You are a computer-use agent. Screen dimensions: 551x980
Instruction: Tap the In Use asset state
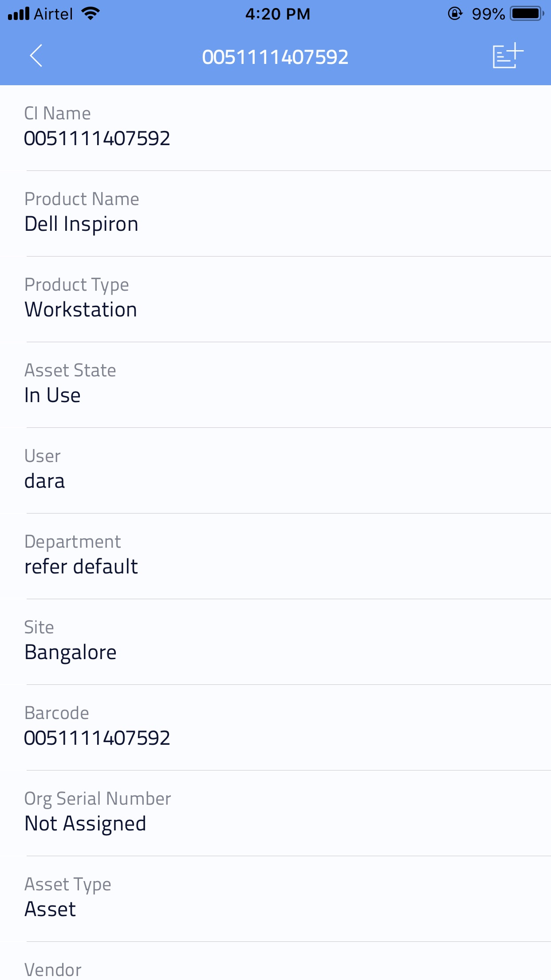pos(53,395)
